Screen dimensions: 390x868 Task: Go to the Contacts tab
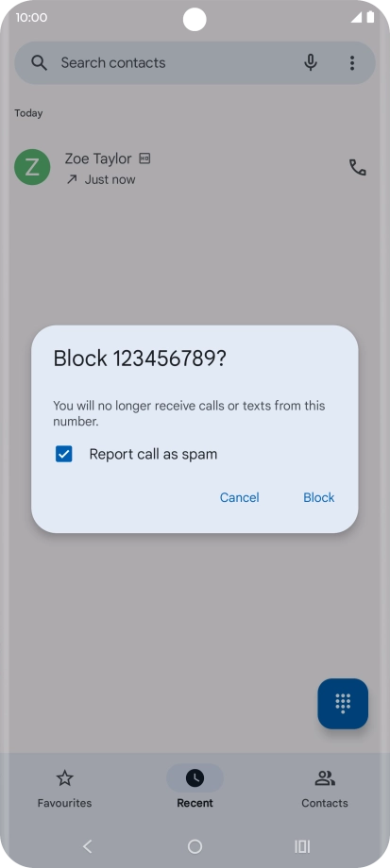click(325, 789)
